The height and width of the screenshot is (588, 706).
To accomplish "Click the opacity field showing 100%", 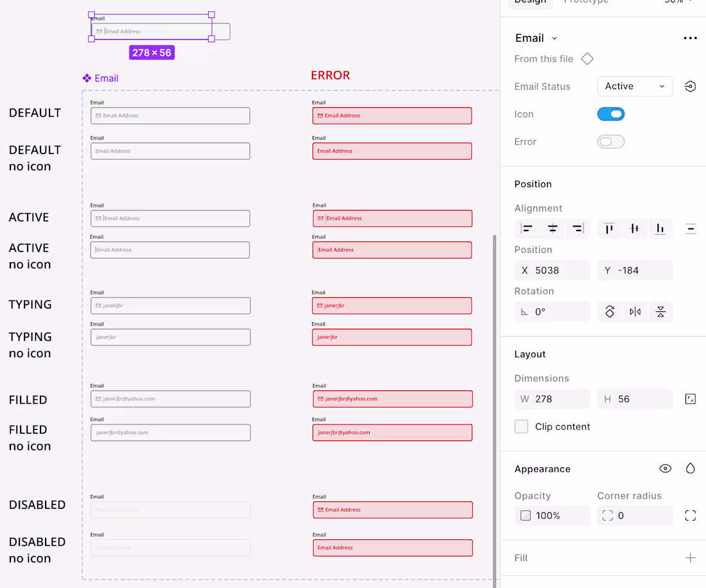I will point(553,515).
